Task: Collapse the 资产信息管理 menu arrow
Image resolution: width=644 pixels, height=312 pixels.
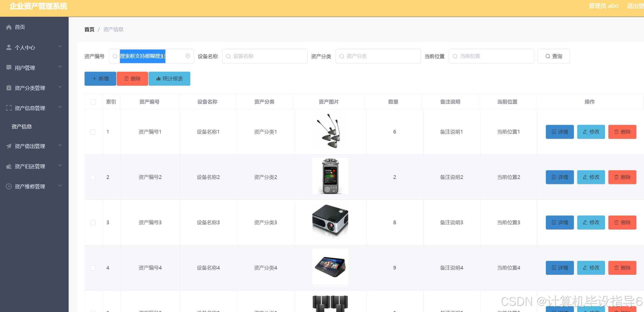Action: tap(60, 107)
